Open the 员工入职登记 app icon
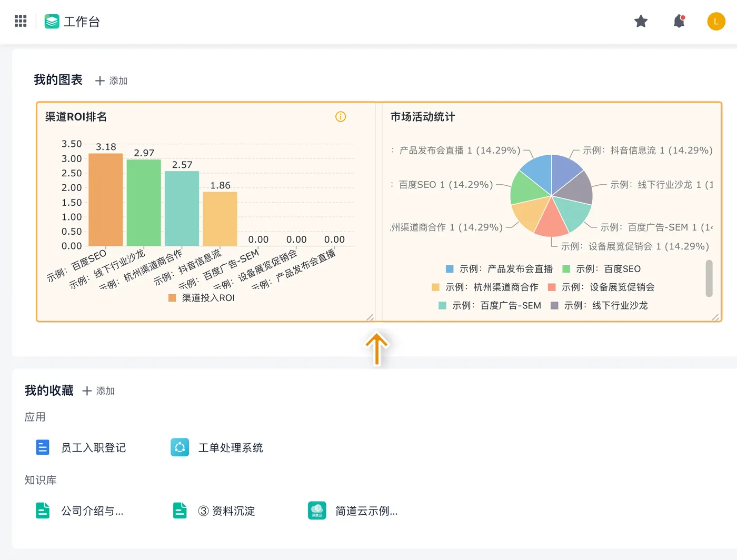This screenshot has width=737, height=560. pyautogui.click(x=43, y=447)
